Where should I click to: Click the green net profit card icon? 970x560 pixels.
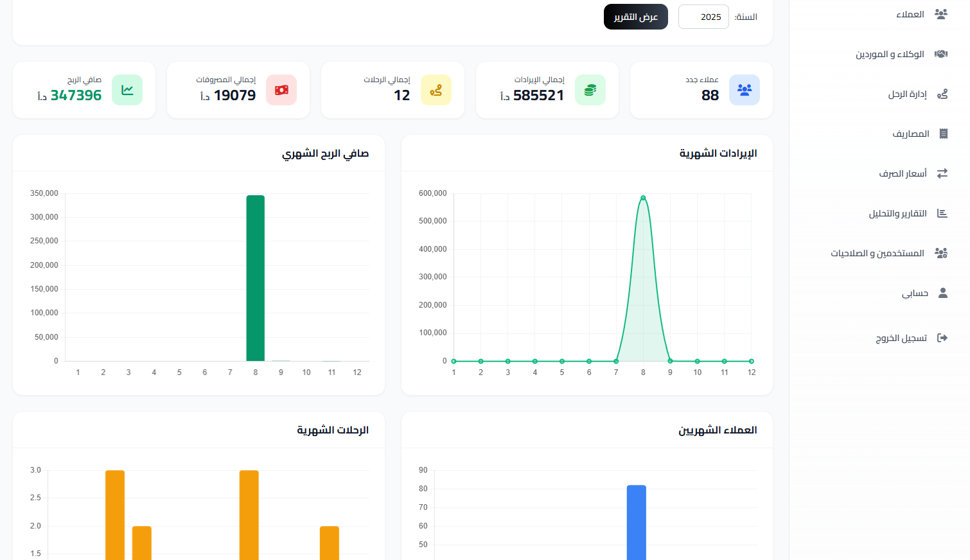coord(127,90)
